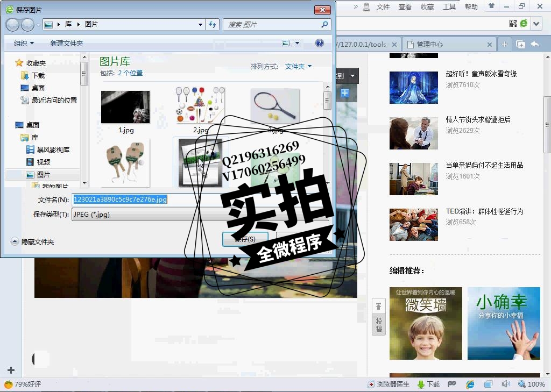Open video TED演讲：群体性怪诞行为
This screenshot has height=392, width=551.
[484, 211]
